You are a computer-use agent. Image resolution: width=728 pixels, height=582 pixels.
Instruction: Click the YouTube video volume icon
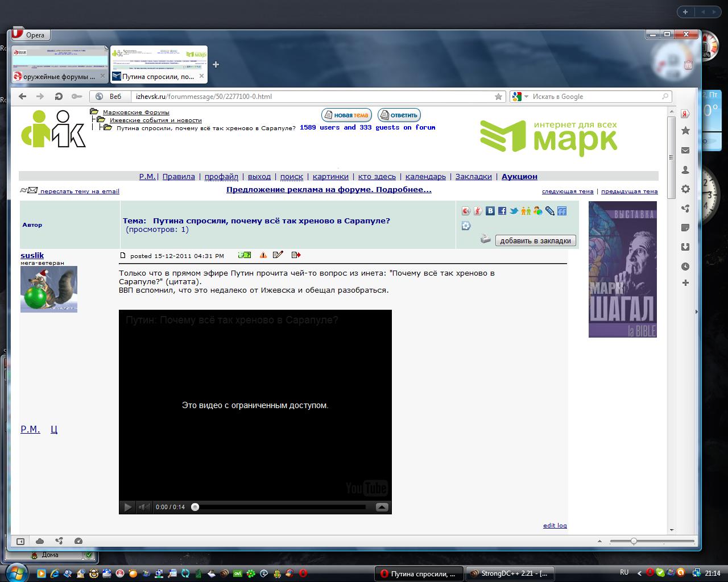[144, 507]
